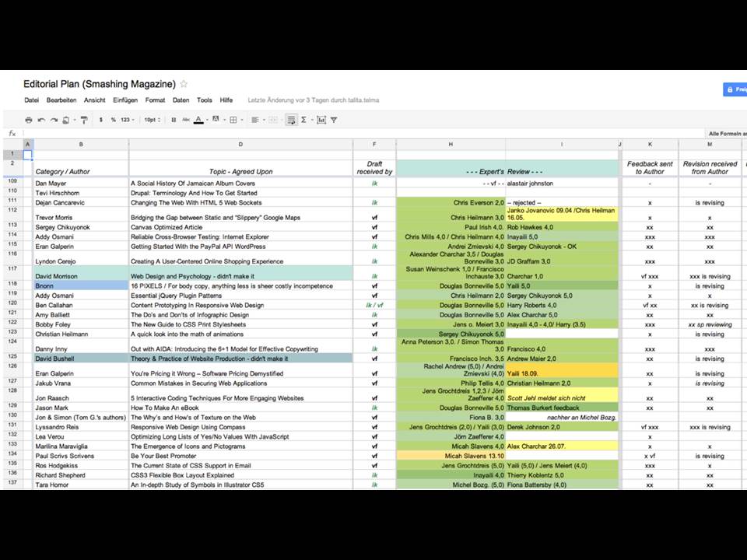Click the 'Category / Author' header cell
This screenshot has width=747, height=560.
tap(81, 168)
